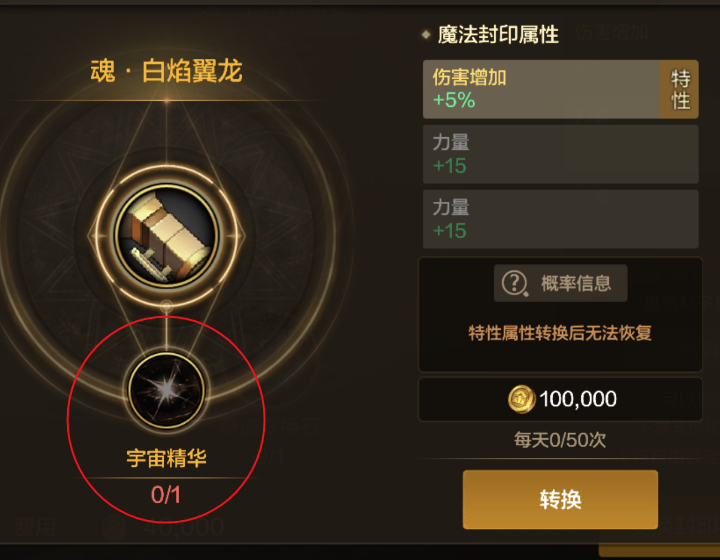The width and height of the screenshot is (720, 560).
Task: Click the 每天0/50次 daily limit text
Action: pyautogui.click(x=560, y=440)
